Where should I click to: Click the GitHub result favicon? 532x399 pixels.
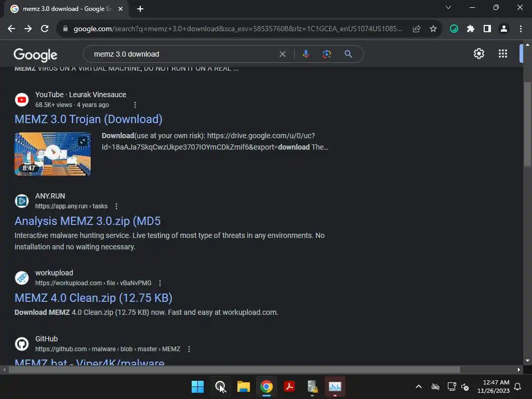point(22,344)
